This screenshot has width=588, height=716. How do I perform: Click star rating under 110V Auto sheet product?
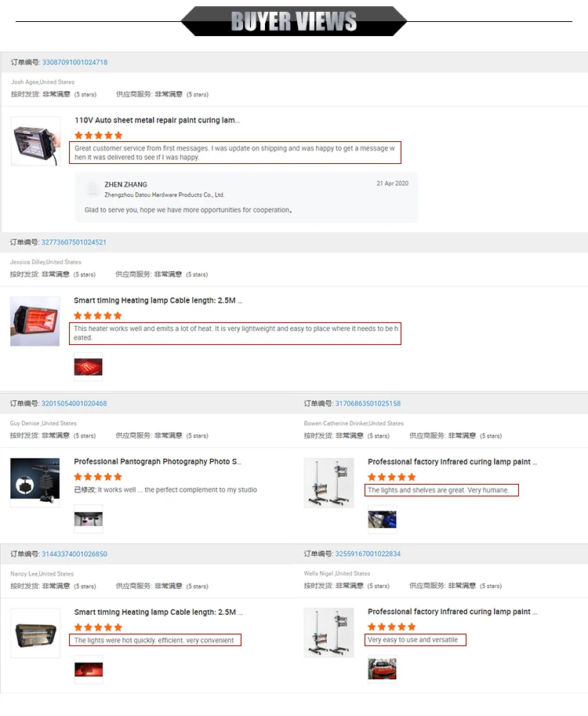point(99,135)
